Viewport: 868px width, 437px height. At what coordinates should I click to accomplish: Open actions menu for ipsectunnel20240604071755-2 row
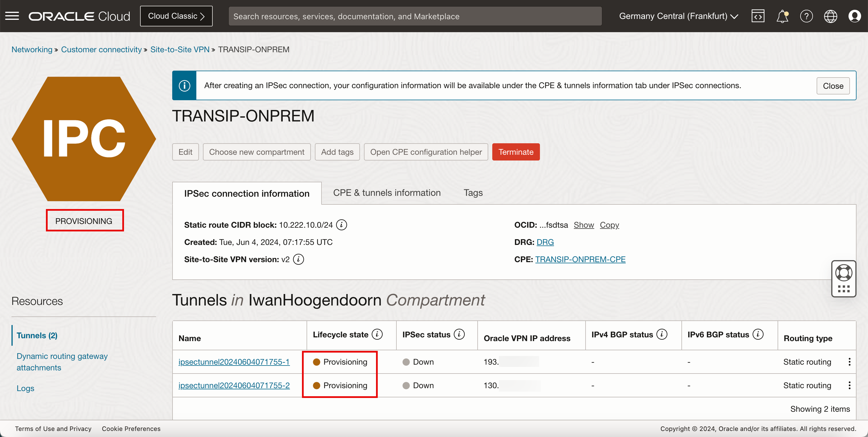(849, 385)
